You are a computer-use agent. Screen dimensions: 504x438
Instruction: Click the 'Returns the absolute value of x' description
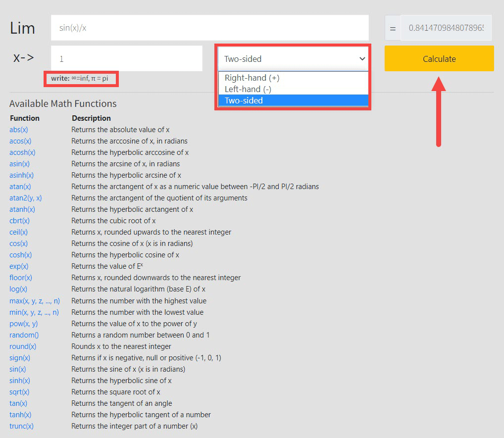tap(120, 130)
